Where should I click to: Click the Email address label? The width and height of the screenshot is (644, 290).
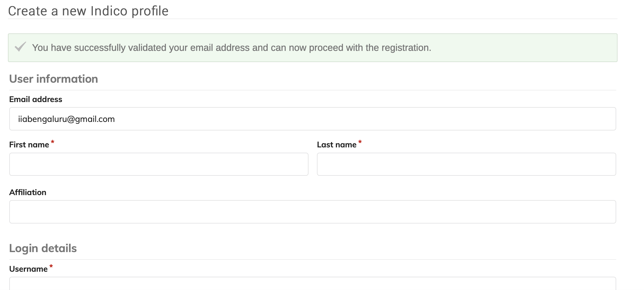tap(36, 99)
